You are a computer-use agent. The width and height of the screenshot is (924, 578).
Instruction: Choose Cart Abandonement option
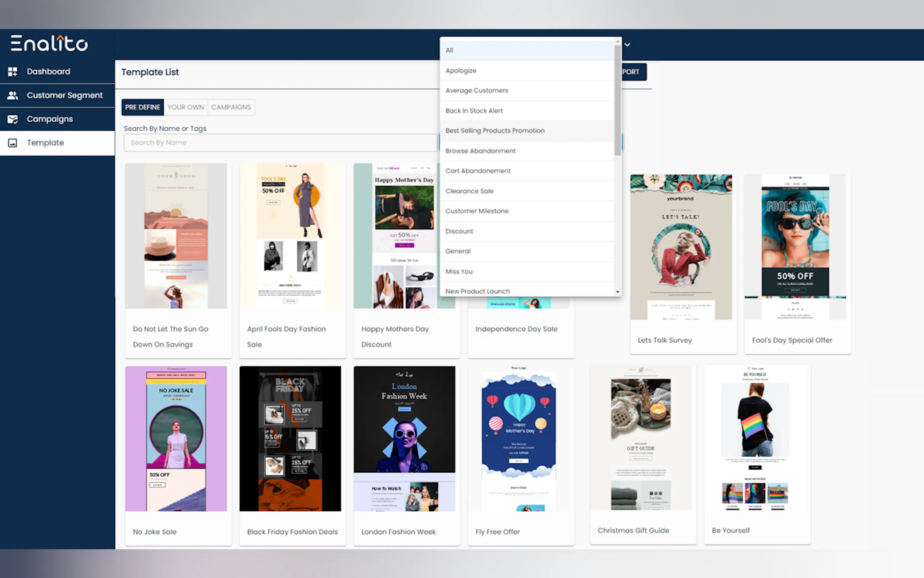(527, 171)
